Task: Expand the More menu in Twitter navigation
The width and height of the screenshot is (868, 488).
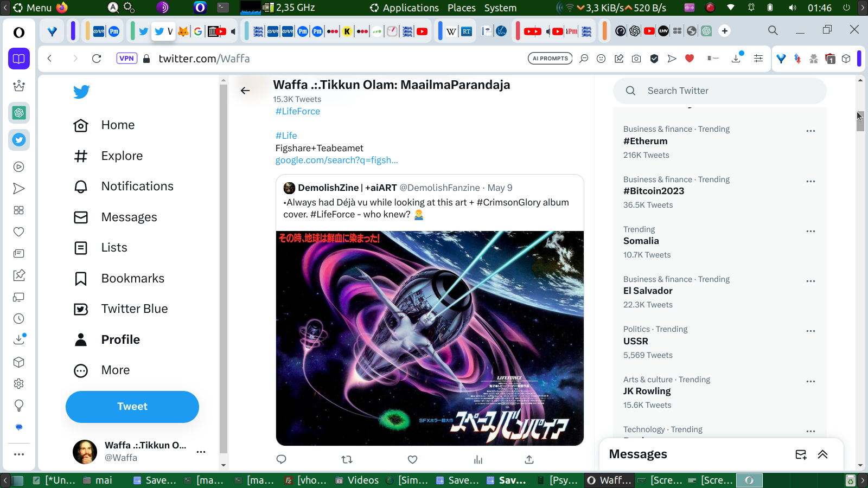Action: coord(101,370)
